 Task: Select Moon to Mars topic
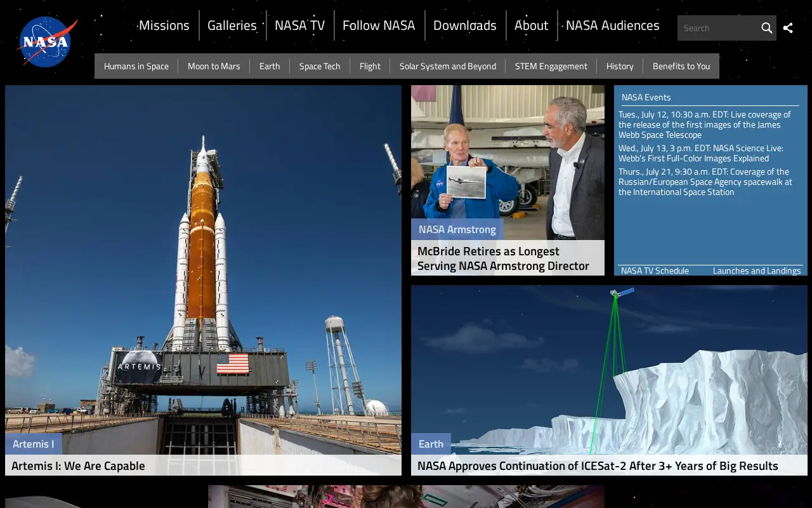pyautogui.click(x=214, y=66)
